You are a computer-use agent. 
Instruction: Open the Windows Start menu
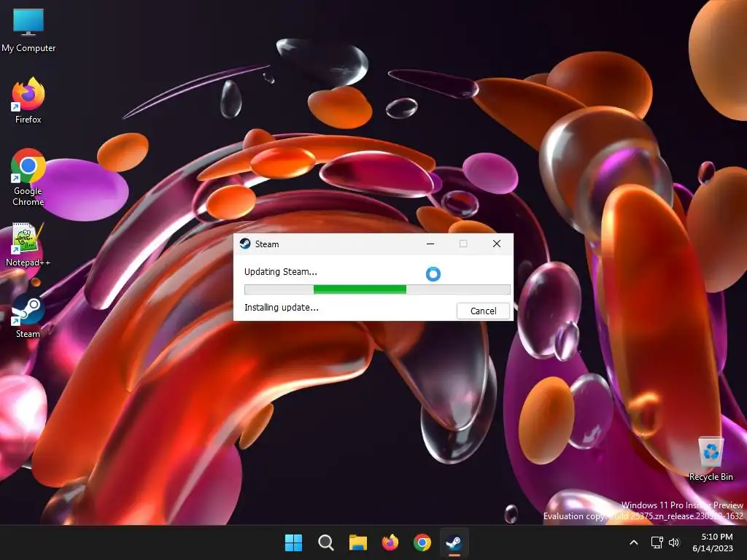[x=293, y=542]
